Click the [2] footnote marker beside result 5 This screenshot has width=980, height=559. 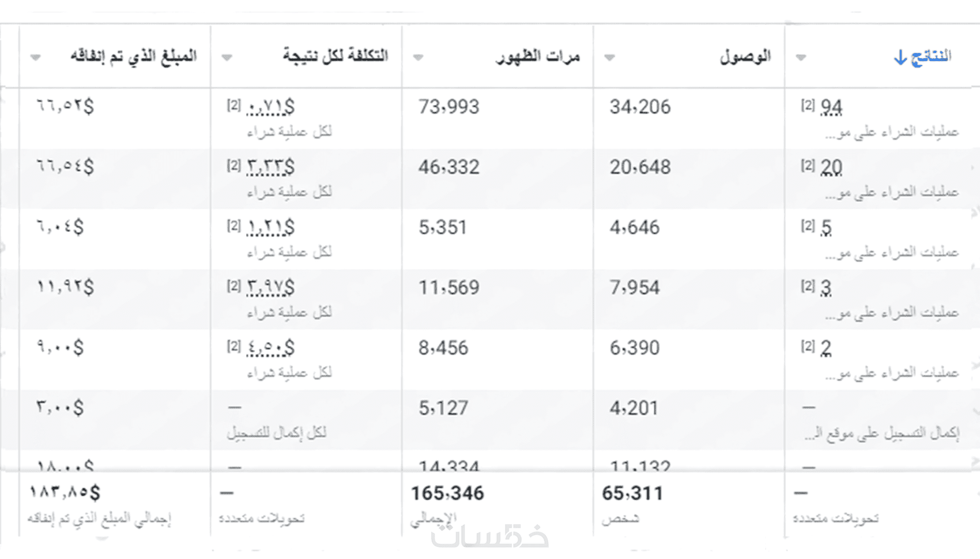[x=807, y=225]
